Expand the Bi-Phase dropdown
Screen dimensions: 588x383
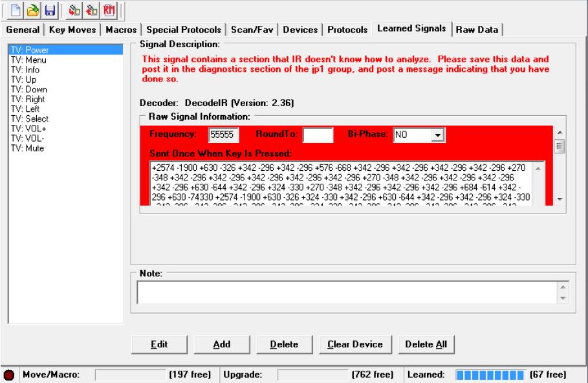pyautogui.click(x=438, y=135)
